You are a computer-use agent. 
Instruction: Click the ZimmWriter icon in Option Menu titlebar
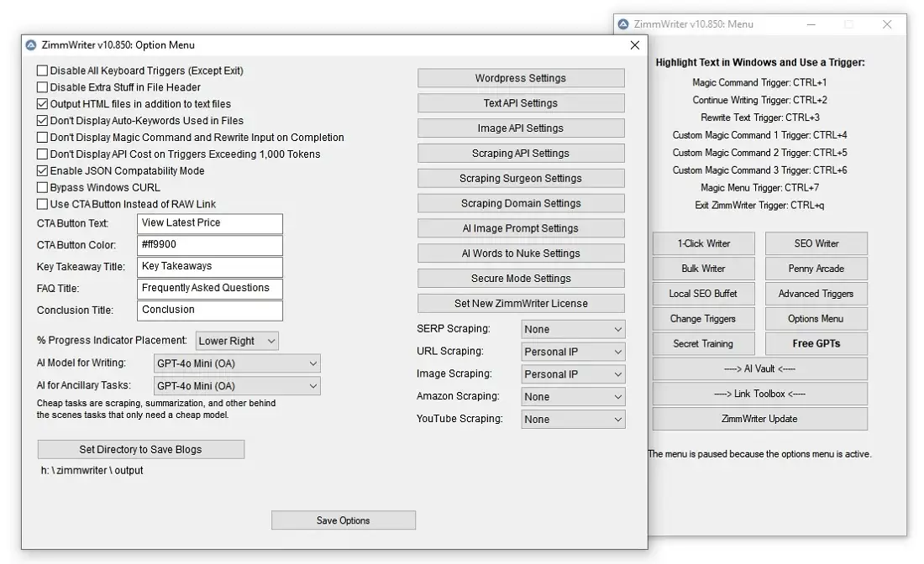(x=31, y=45)
